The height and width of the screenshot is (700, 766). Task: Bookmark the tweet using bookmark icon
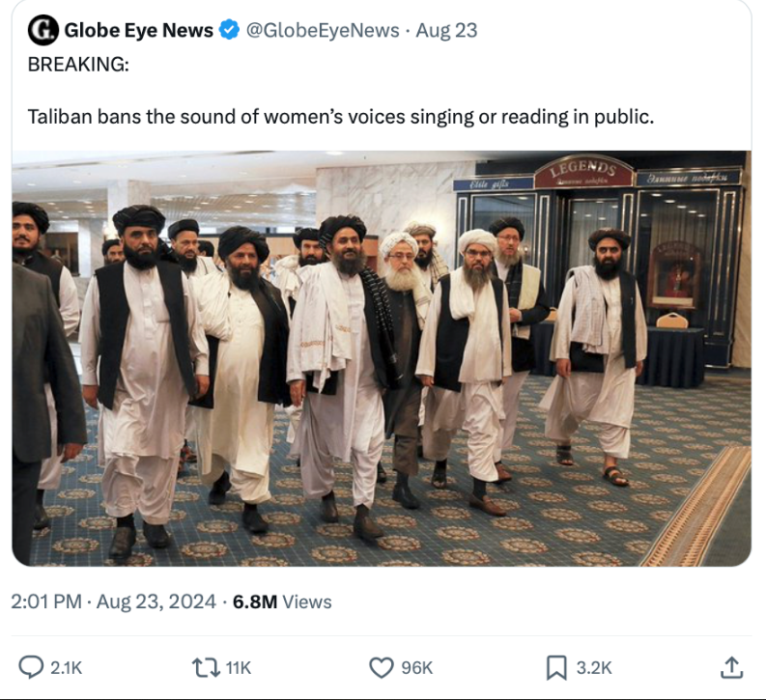pos(556,668)
